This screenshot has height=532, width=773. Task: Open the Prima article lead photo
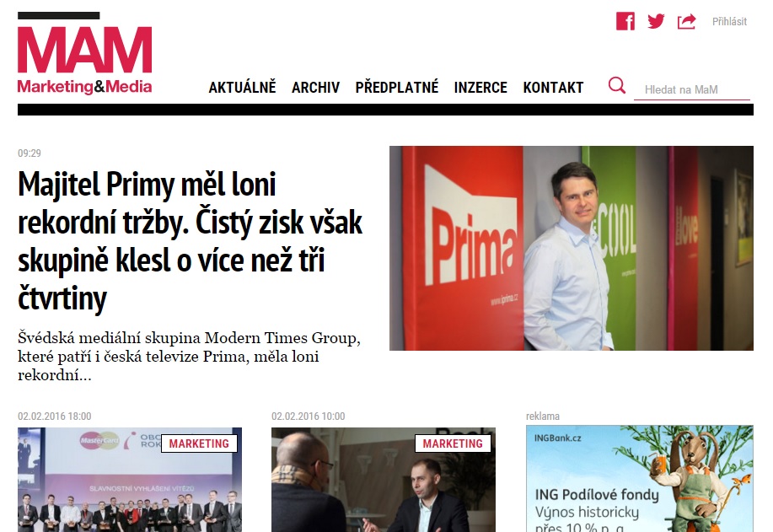pyautogui.click(x=572, y=248)
